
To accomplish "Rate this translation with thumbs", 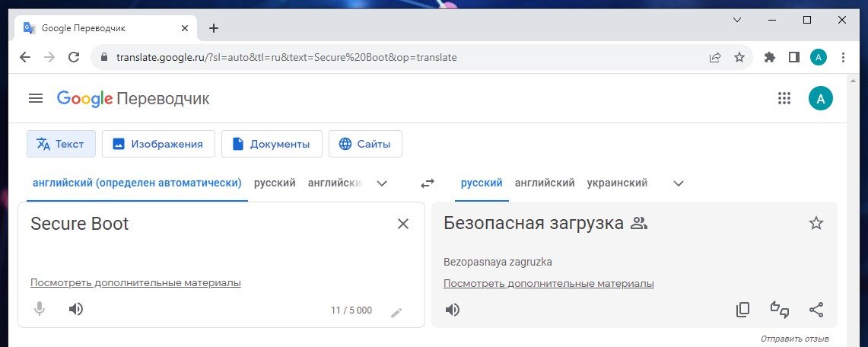I will coord(780,310).
